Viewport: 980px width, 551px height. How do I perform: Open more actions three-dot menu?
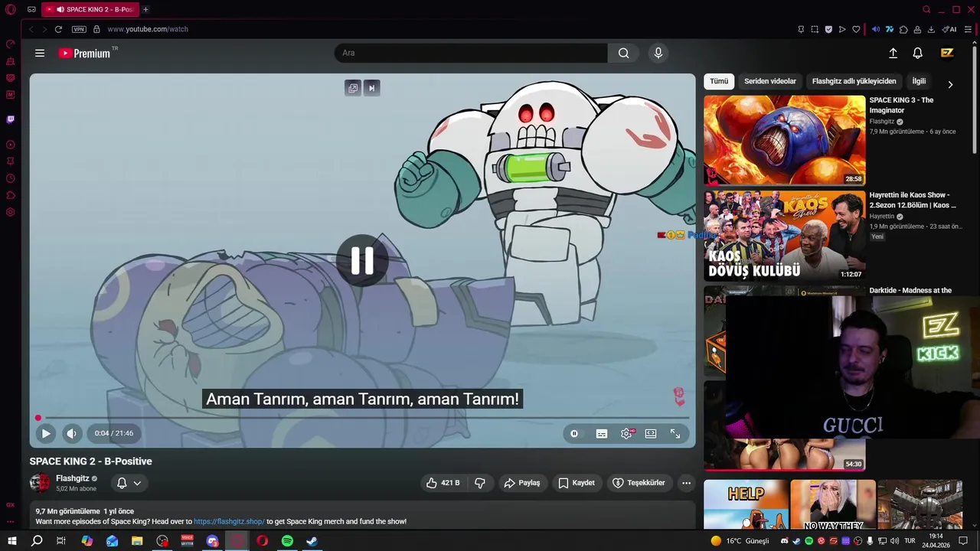click(686, 483)
